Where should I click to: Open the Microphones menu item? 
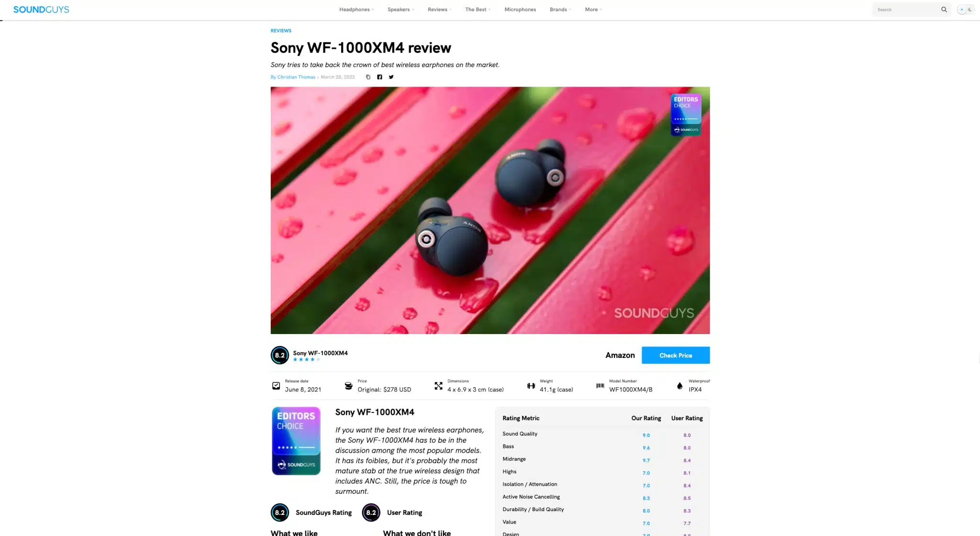tap(520, 10)
